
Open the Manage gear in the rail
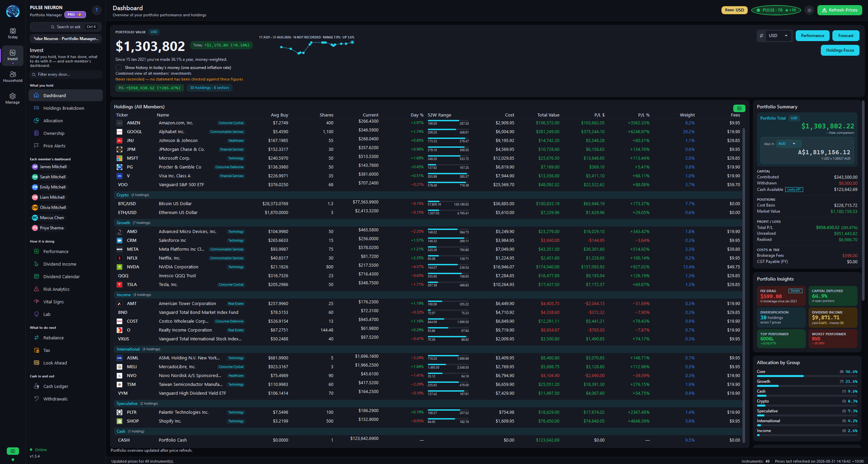coord(13,99)
